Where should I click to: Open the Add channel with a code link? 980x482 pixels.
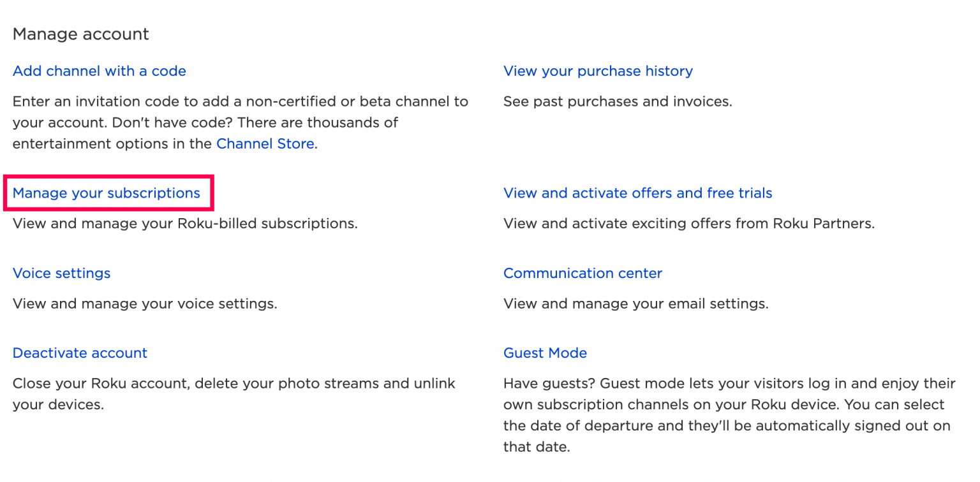point(99,71)
